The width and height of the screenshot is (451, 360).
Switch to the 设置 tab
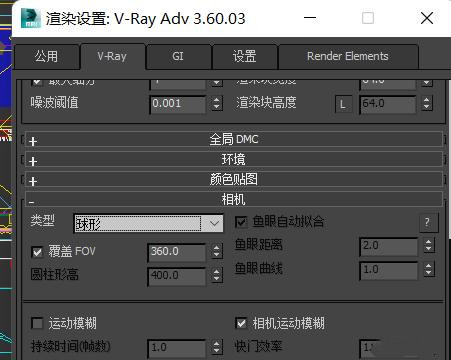click(x=244, y=56)
